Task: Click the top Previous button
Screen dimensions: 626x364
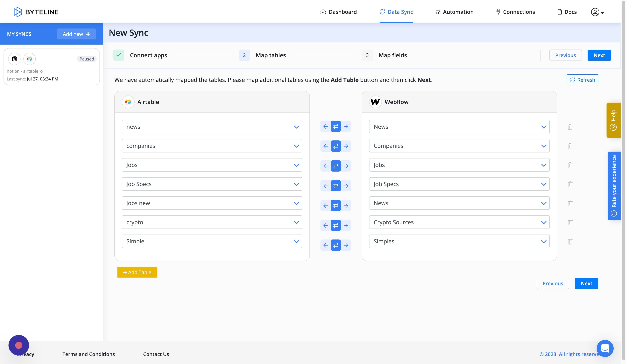Action: (x=565, y=55)
